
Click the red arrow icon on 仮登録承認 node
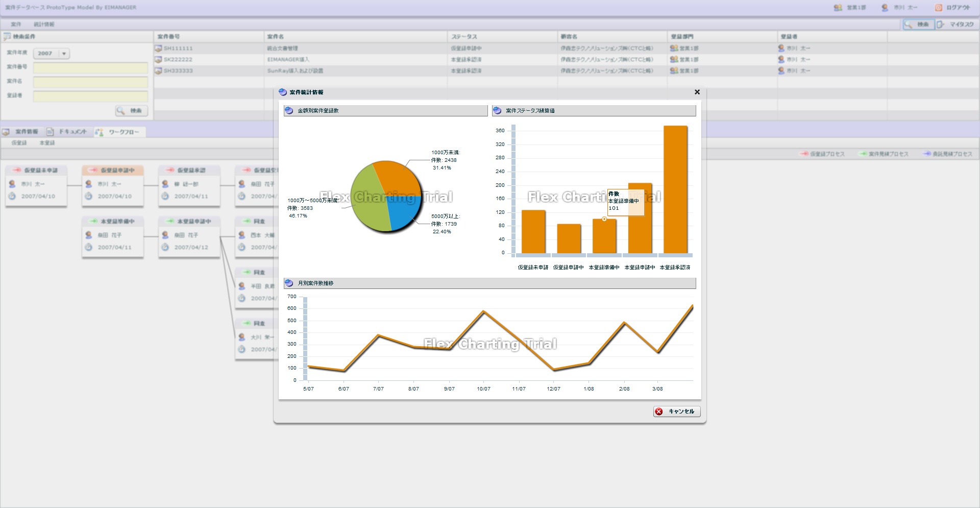(169, 170)
